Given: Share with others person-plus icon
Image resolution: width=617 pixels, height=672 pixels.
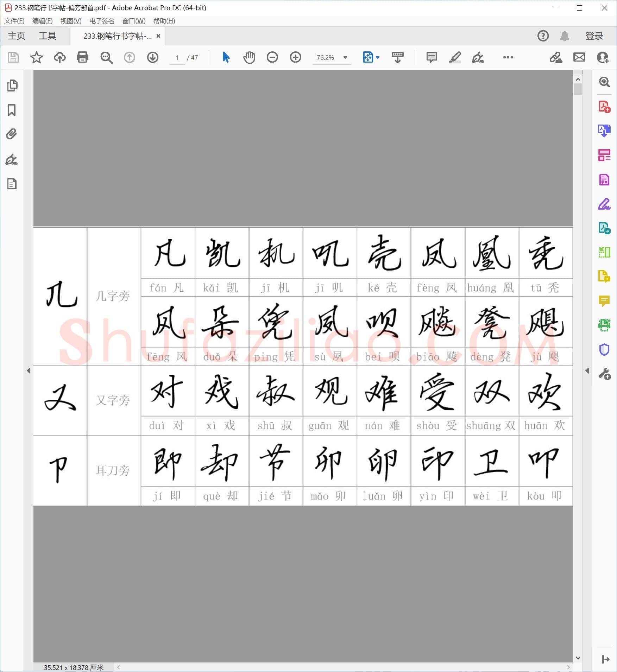Looking at the screenshot, I should [603, 57].
